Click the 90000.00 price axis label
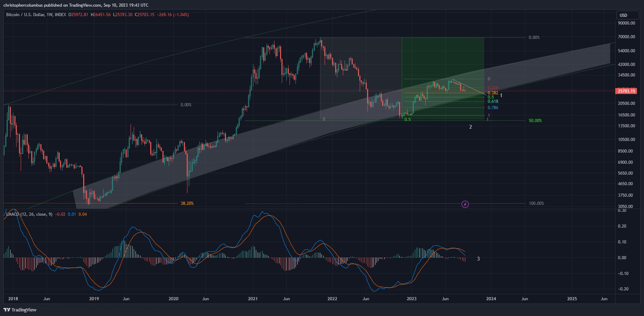 pyautogui.click(x=626, y=23)
